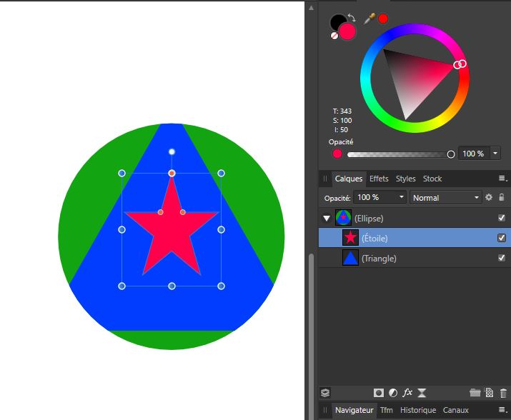Select the pink fill color circle
This screenshot has width=511, height=420.
click(347, 31)
